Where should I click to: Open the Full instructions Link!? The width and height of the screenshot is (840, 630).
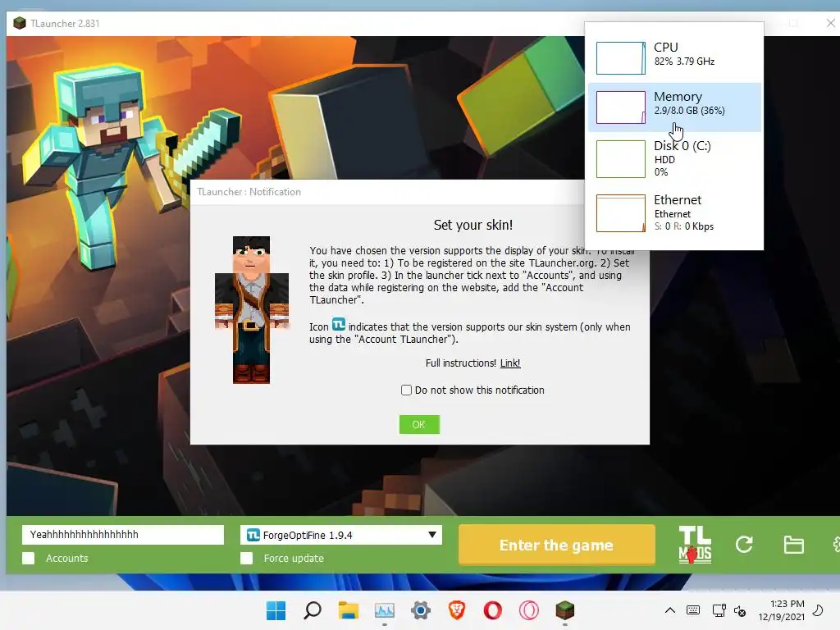(x=510, y=363)
